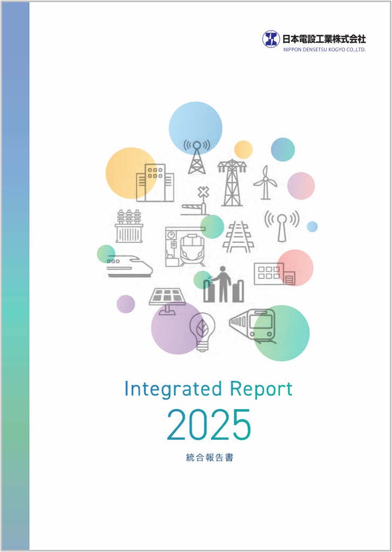This screenshot has height=552, width=392.
Task: Click the wireless antenna icon
Action: point(281,226)
